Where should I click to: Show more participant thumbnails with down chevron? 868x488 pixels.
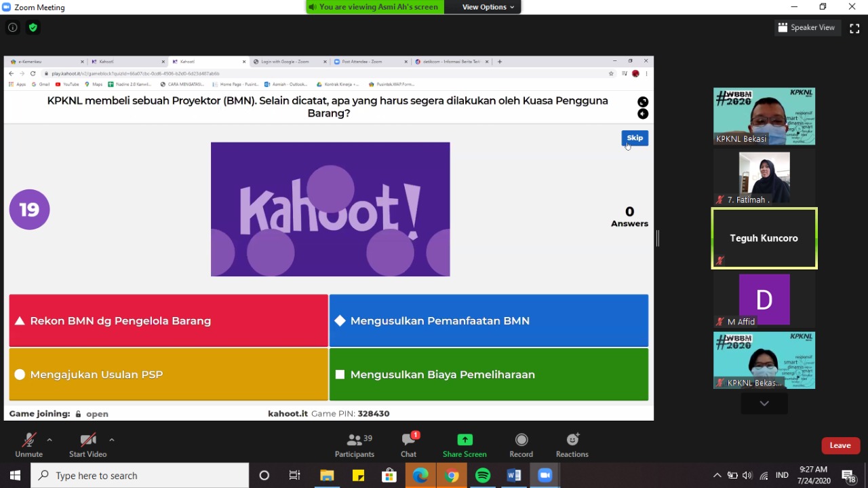pyautogui.click(x=764, y=403)
